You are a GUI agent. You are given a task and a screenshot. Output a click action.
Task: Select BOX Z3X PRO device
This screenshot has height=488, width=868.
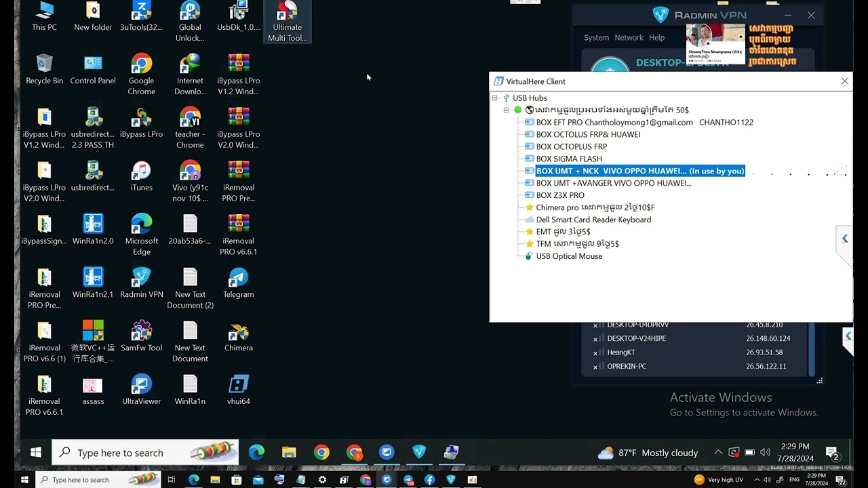coord(555,195)
